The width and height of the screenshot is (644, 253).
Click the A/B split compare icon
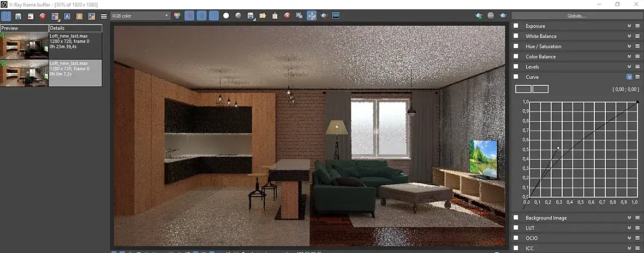(x=92, y=16)
